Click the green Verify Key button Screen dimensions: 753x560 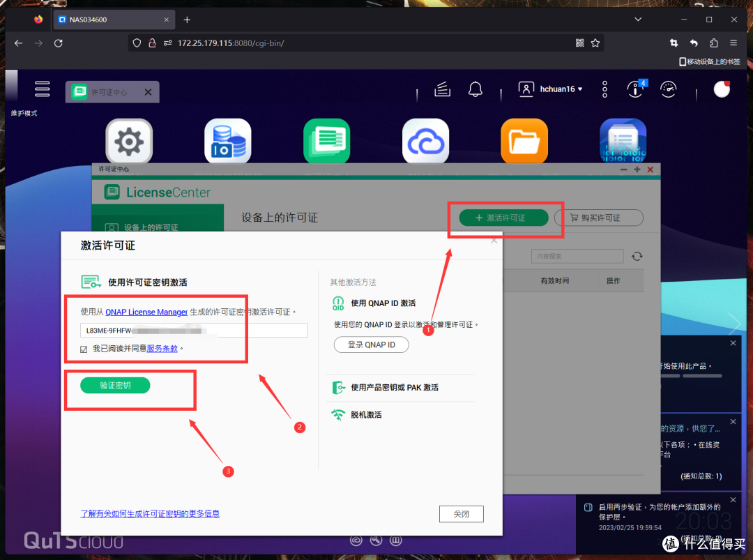115,385
